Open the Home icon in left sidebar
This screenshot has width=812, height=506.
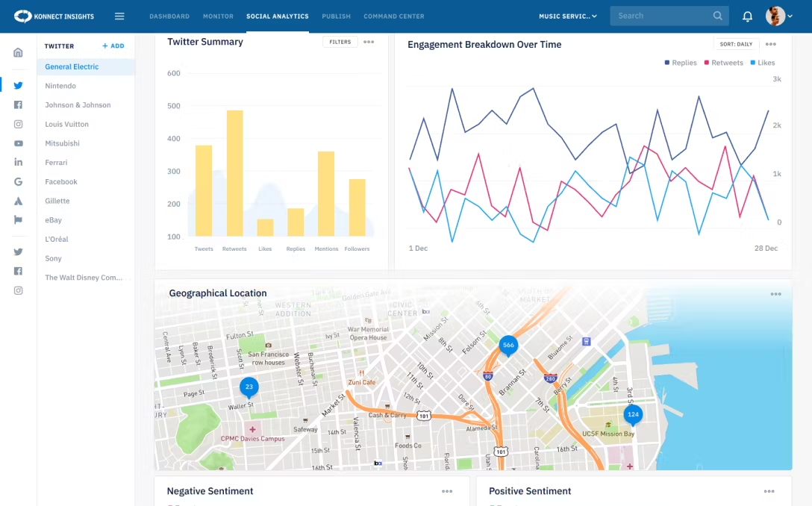pyautogui.click(x=18, y=52)
